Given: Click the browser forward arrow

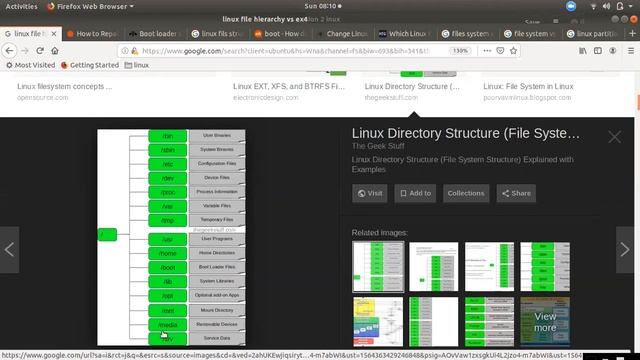Looking at the screenshot, I should click(x=25, y=51).
